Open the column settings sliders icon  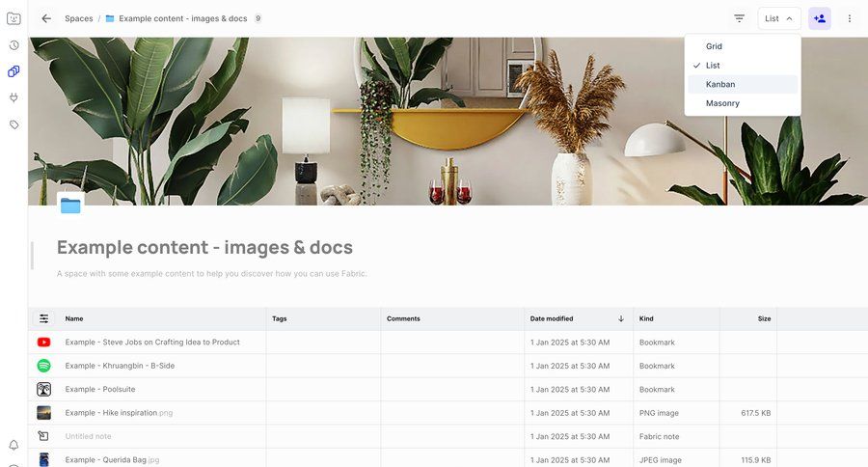(x=43, y=318)
